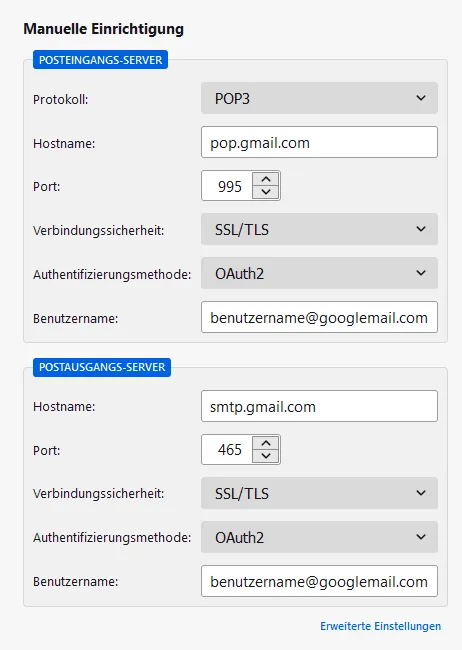Click the POSTEINGANGS-SERVER section label

[x=100, y=60]
